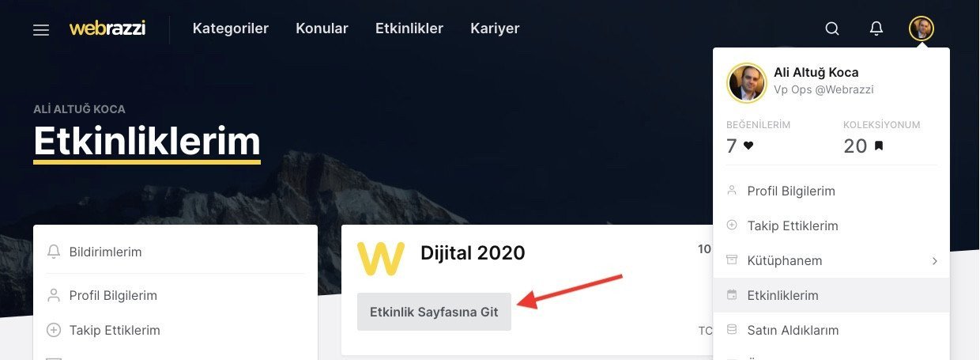This screenshot has width=980, height=360.
Task: Open Kategoriler navigation menu
Action: pos(231,28)
